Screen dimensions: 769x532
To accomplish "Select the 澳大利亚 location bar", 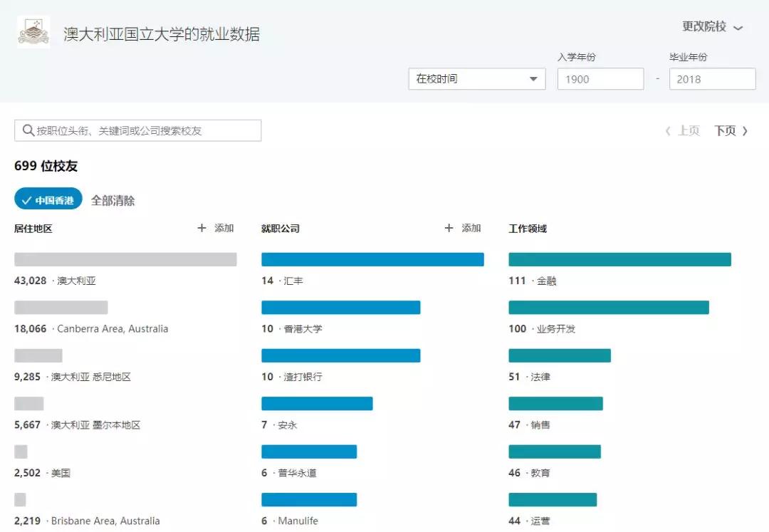I will [125, 259].
